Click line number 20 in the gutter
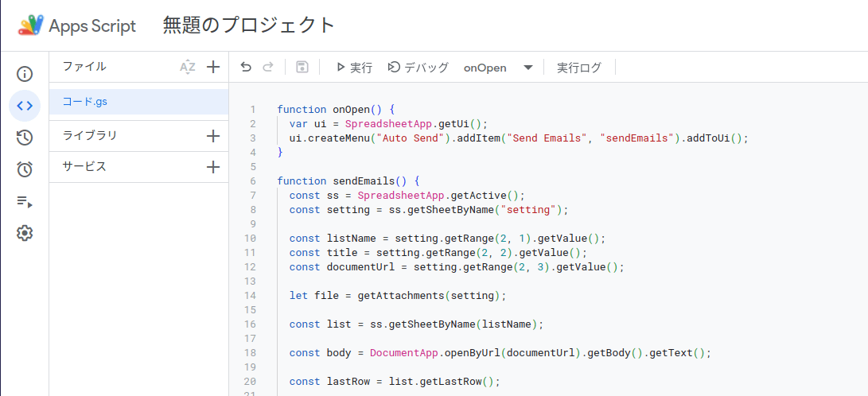868x396 pixels. pyautogui.click(x=250, y=382)
